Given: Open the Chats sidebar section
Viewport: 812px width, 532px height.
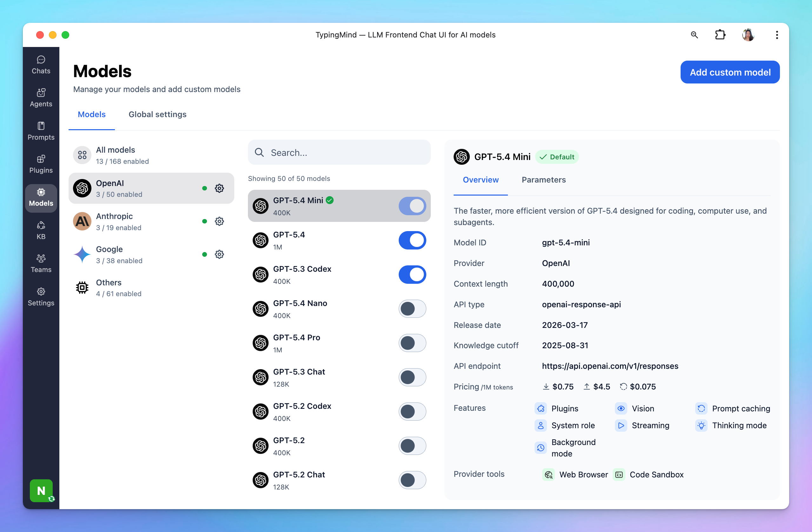Looking at the screenshot, I should [x=41, y=65].
